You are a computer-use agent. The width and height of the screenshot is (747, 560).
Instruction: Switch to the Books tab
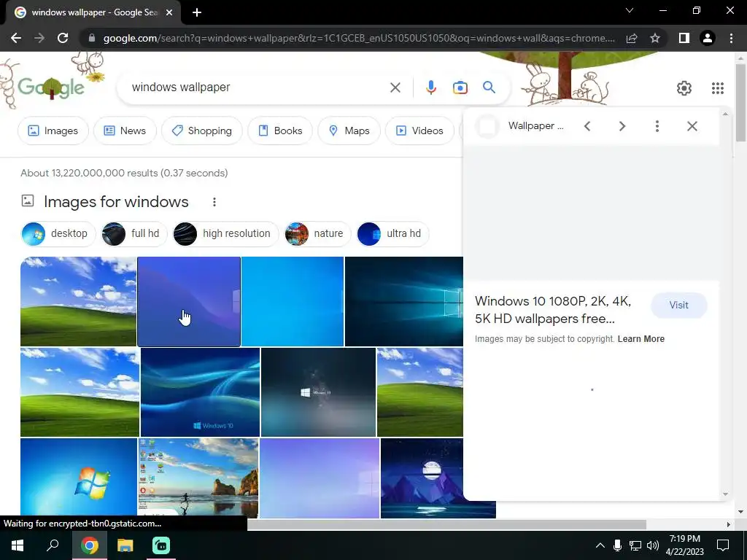click(x=280, y=131)
